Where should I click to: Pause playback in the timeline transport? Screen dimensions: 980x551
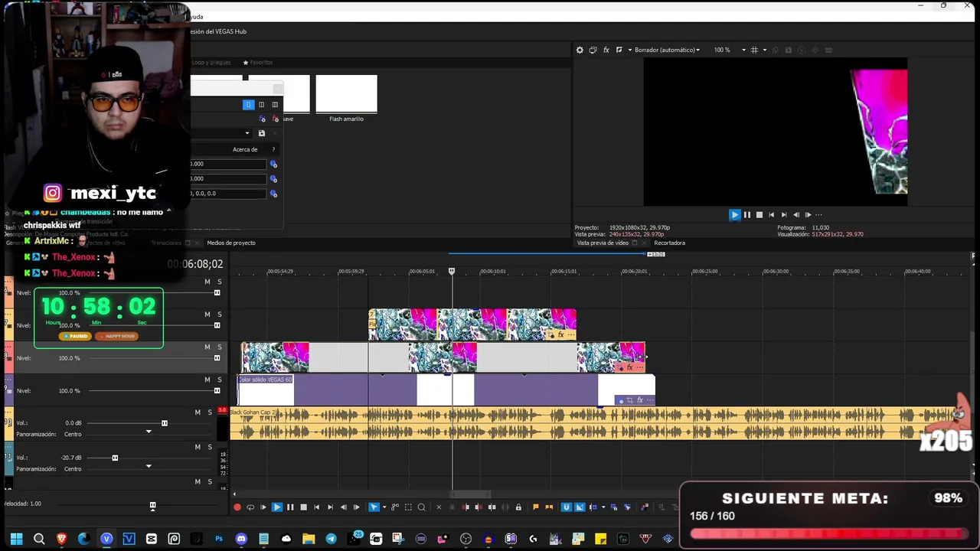point(290,507)
